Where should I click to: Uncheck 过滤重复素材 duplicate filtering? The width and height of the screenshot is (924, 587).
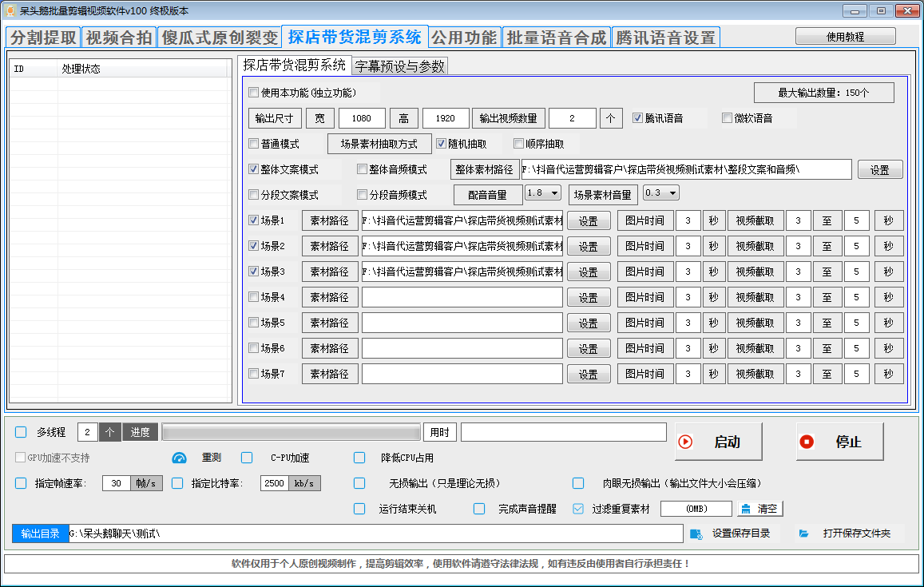(x=577, y=509)
